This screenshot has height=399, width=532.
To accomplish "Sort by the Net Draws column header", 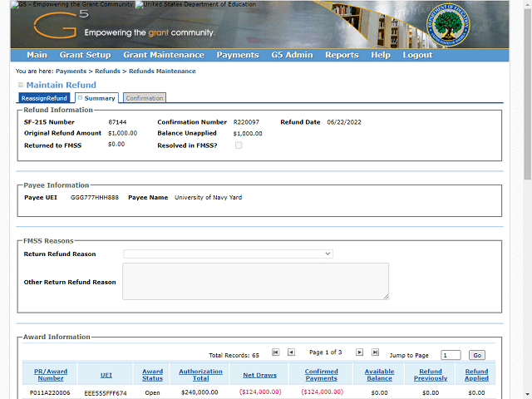I will click(259, 375).
